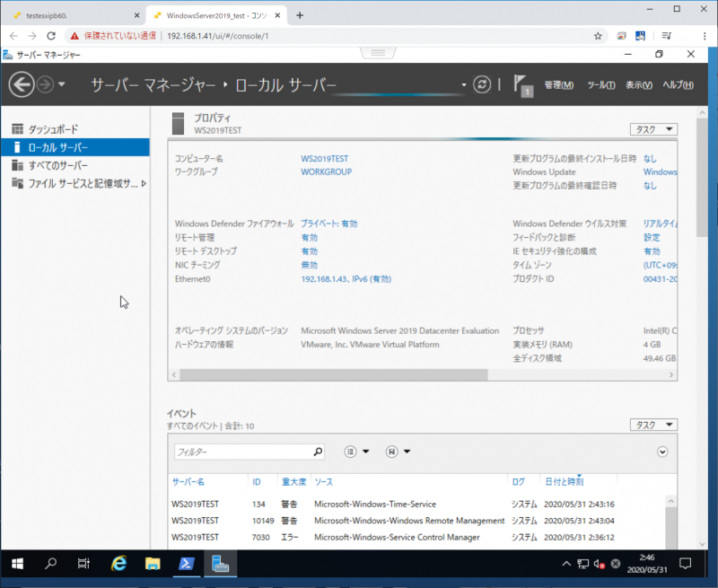Open the events list options icon
Image resolution: width=718 pixels, height=588 pixels.
point(350,452)
